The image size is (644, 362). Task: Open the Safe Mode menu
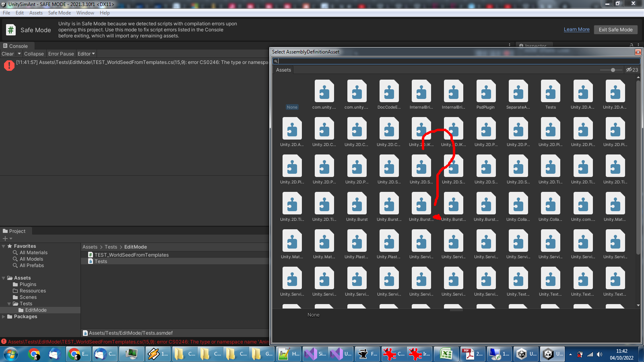click(60, 13)
